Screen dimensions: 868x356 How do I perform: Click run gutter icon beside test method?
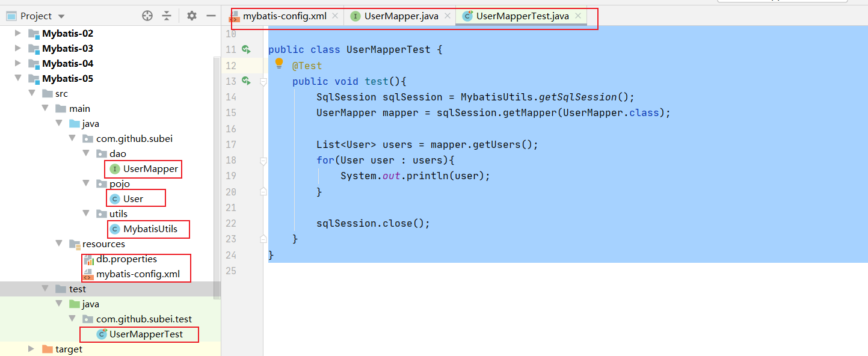pos(245,81)
